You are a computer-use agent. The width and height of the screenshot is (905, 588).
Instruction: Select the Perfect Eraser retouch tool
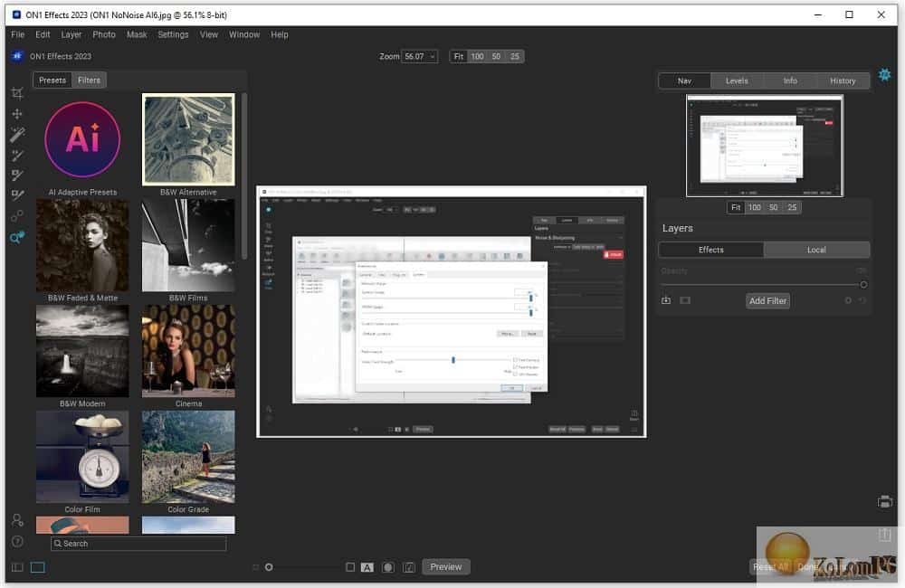pos(17,175)
